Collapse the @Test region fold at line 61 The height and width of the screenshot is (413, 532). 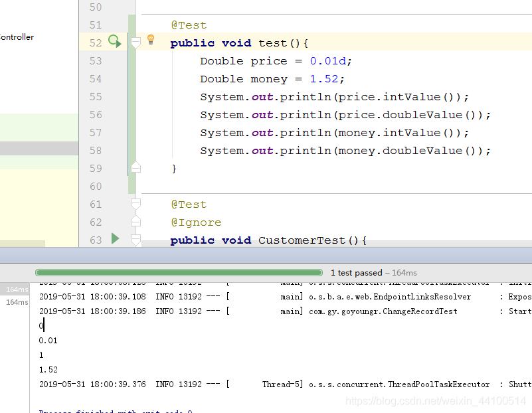136,204
